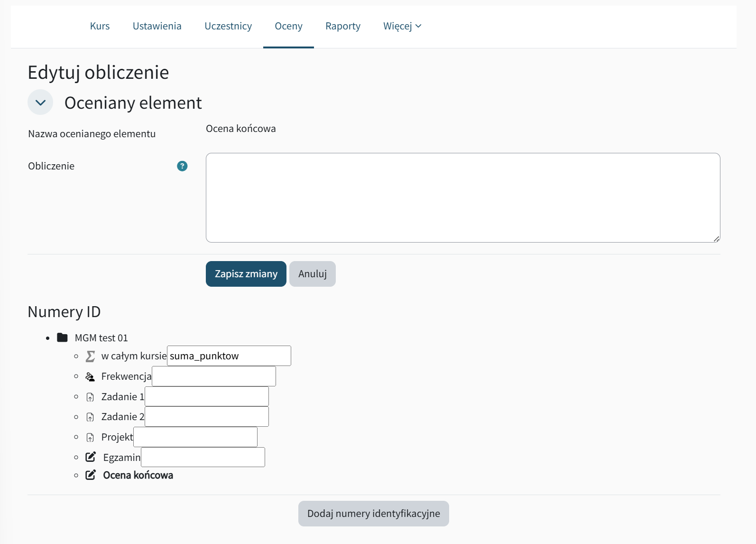Click the Projekt assignment icon

coord(90,437)
